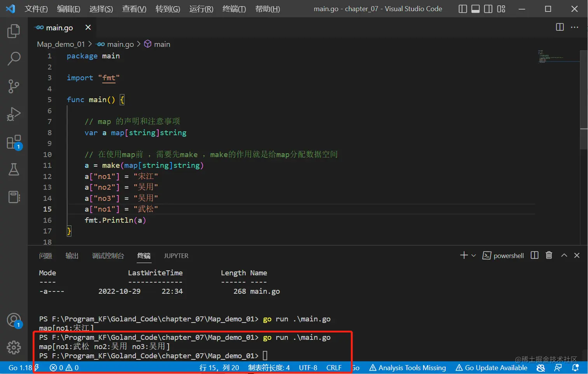Click Analysis Tools Missing warning
This screenshot has height=374, width=588.
coord(408,367)
